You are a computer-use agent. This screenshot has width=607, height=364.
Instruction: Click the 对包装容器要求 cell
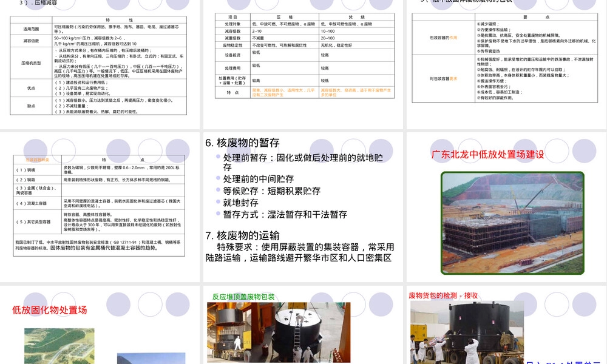click(443, 78)
